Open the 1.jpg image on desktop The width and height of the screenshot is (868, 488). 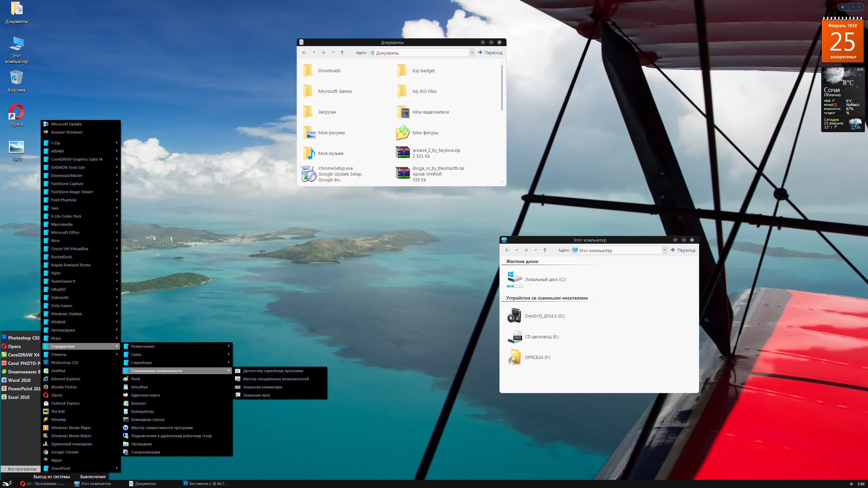click(16, 147)
